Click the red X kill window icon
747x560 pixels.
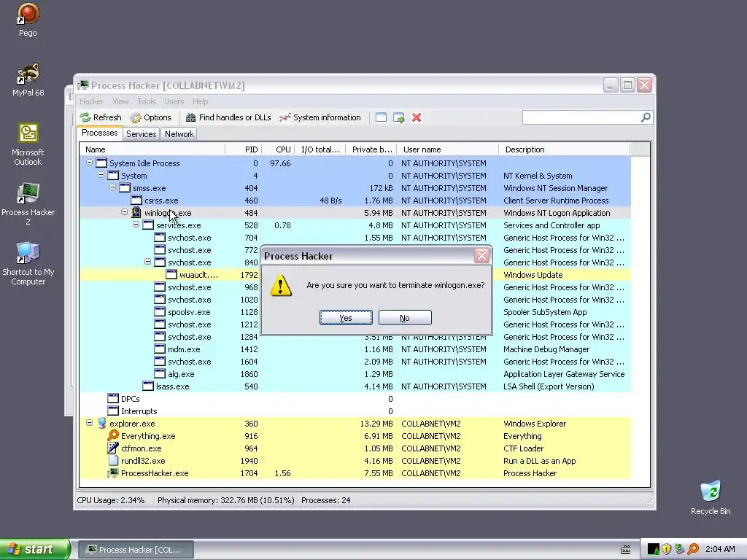[417, 117]
